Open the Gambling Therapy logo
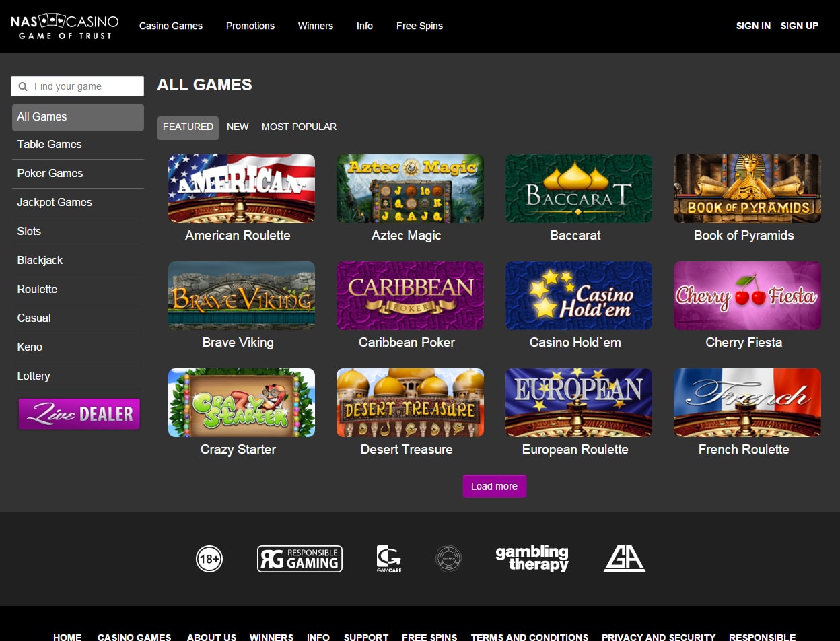Screen dimensions: 840x641 point(532,559)
